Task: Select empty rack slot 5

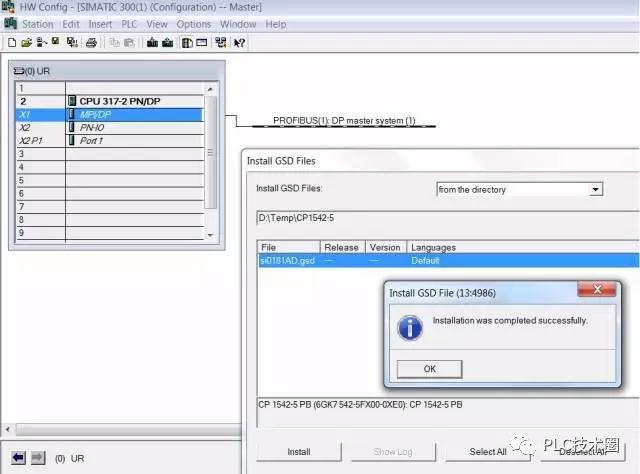Action: pos(110,180)
